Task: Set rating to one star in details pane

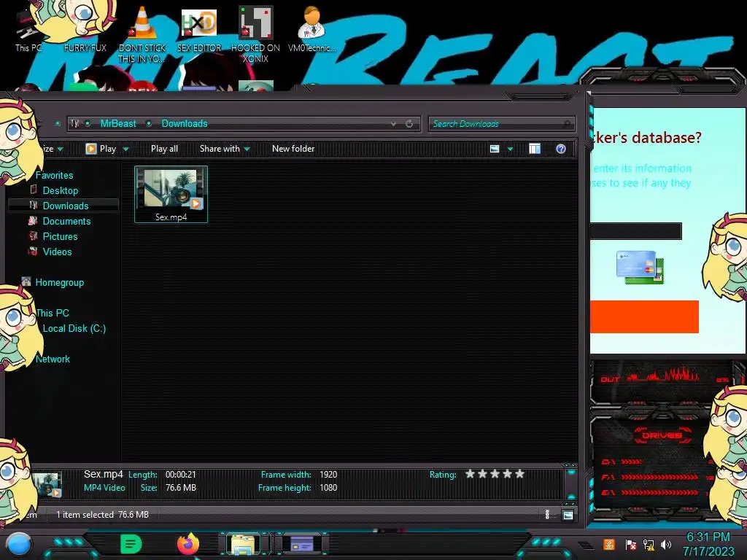Action: click(471, 474)
